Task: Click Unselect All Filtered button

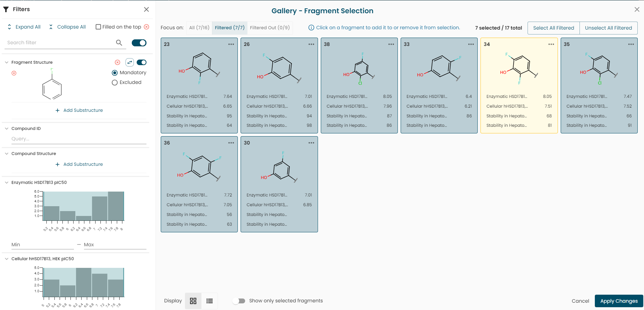Action: click(608, 28)
